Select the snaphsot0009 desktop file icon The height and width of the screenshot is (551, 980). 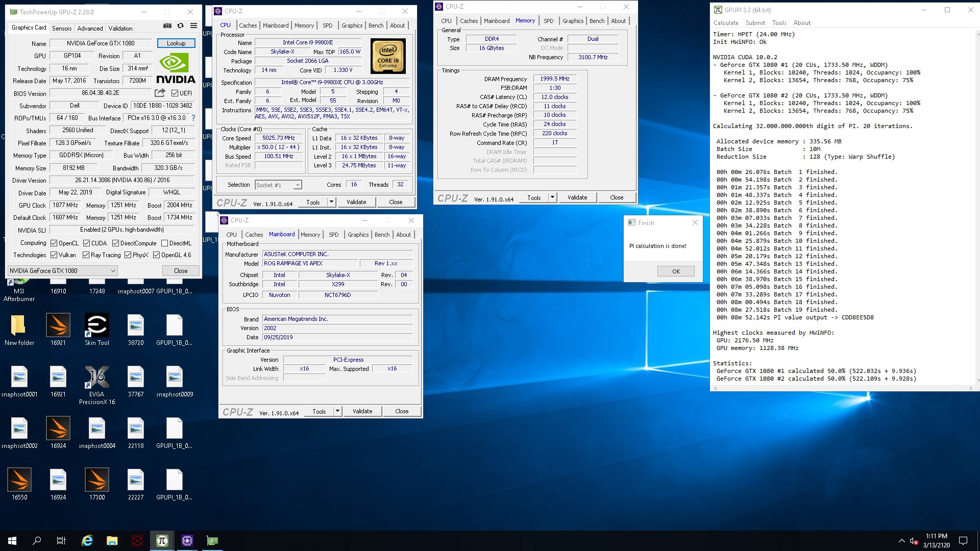point(175,381)
